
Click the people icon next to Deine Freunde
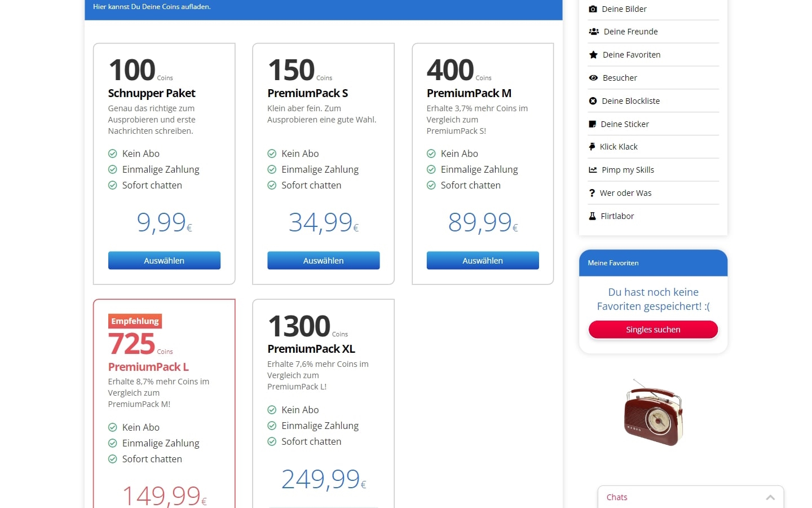(x=593, y=32)
